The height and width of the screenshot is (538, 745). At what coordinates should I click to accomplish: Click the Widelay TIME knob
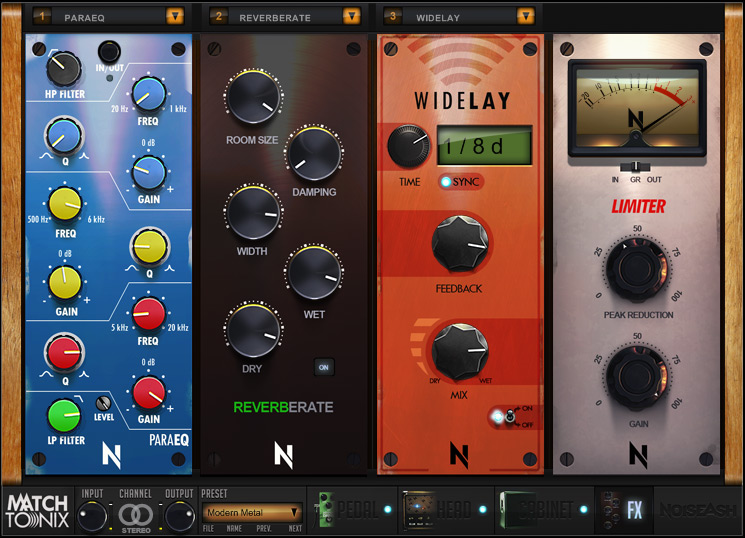point(409,146)
